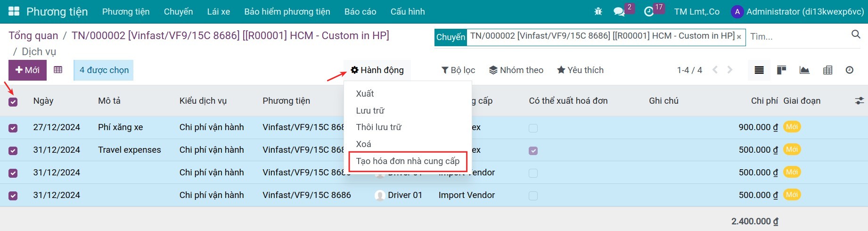
Task: Choose Lưu trữ from the action menu
Action: (x=370, y=111)
